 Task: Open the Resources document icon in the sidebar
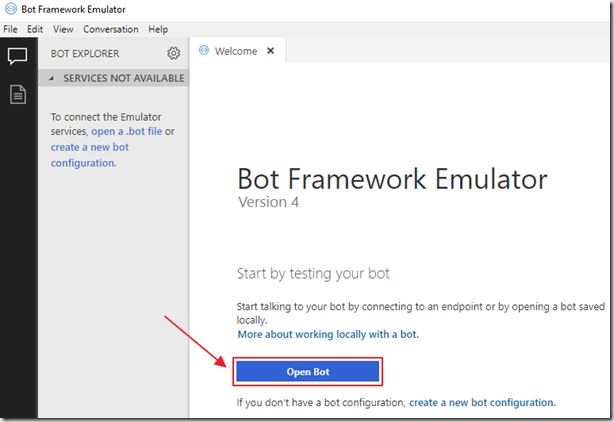pos(18,94)
